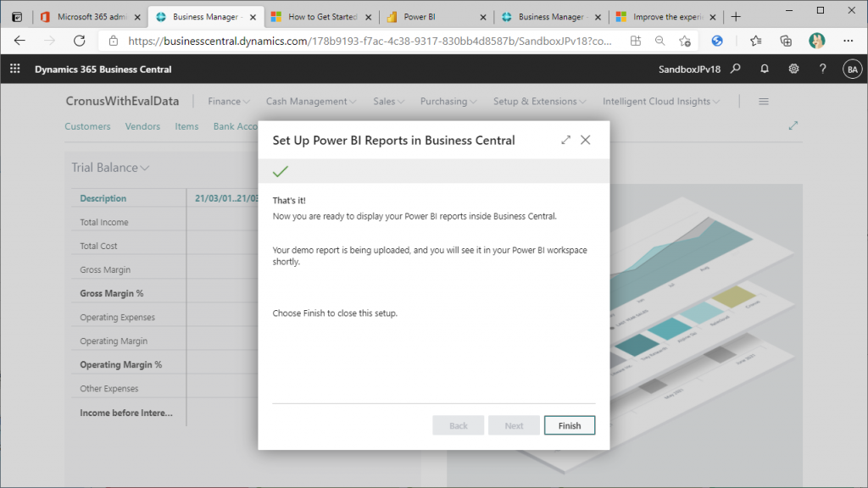Close the Microsoft 365 admin tab
The image size is (868, 488).
point(137,17)
